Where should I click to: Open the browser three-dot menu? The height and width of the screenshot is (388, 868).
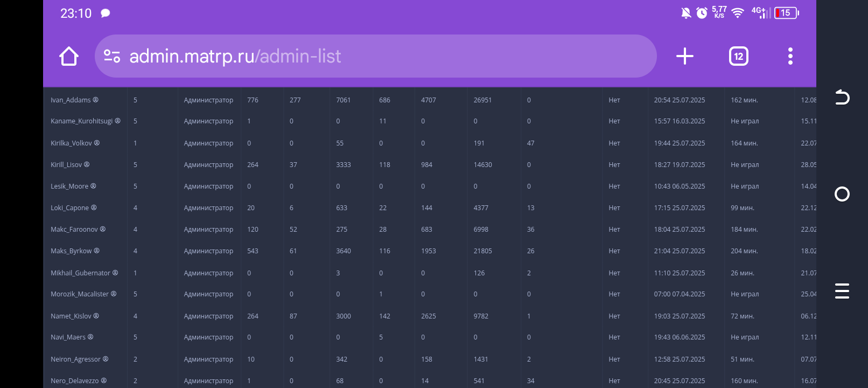click(x=790, y=56)
